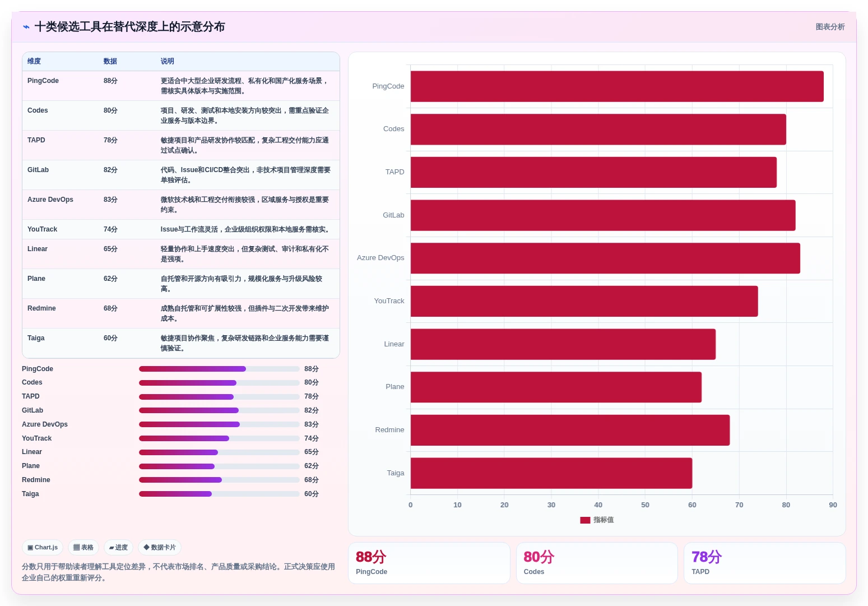Click the TAPD bar in the chart

tap(593, 172)
